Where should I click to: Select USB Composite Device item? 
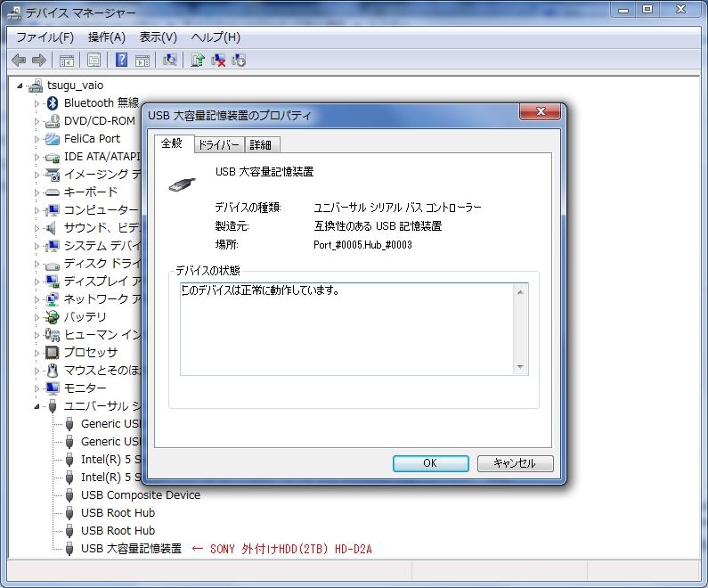(x=141, y=495)
